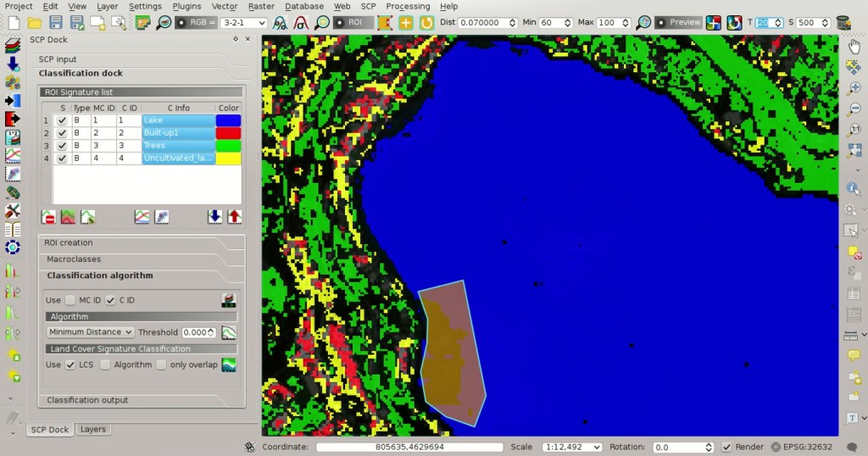
Task: Select the SCP Dock tab
Action: point(50,430)
